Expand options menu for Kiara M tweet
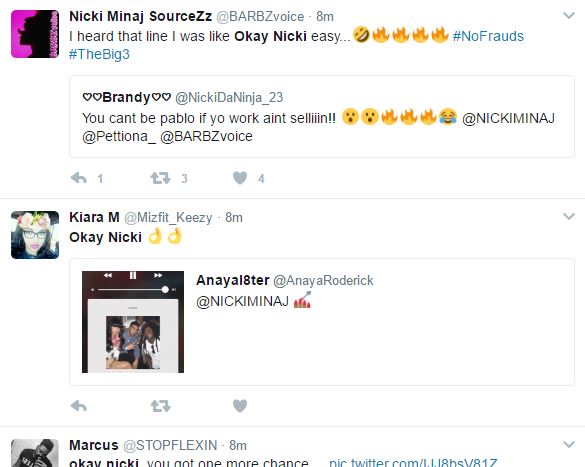The image size is (585, 467). point(569,216)
